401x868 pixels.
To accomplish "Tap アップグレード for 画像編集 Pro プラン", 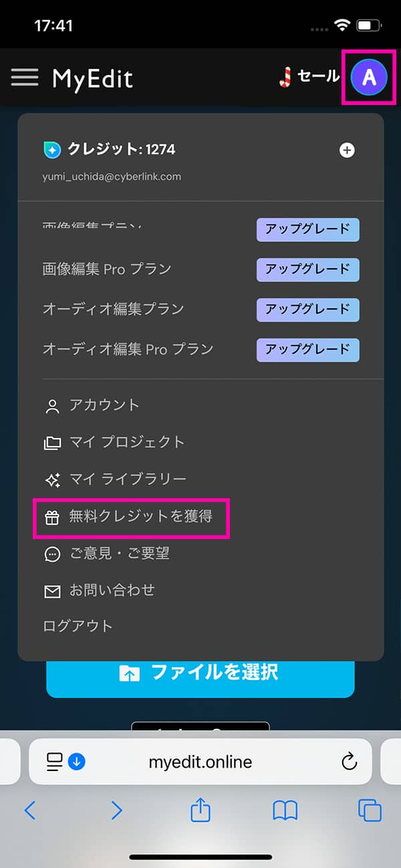I will [307, 269].
